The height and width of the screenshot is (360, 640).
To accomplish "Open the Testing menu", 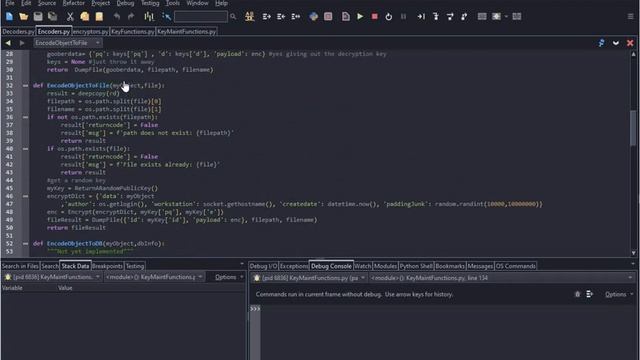I will [150, 3].
